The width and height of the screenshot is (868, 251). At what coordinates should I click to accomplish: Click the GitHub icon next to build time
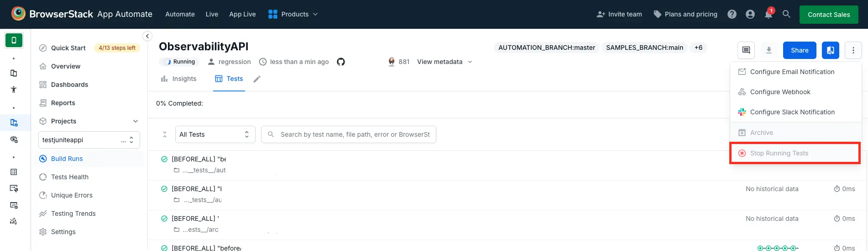tap(341, 62)
